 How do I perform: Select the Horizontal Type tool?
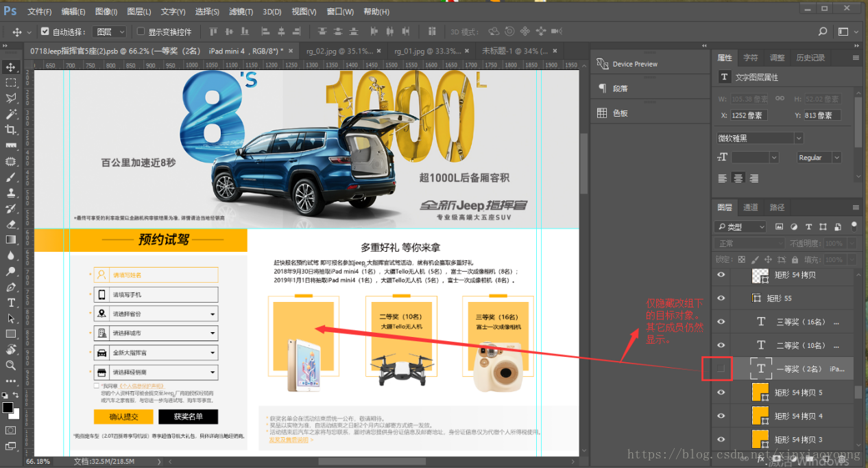[x=10, y=303]
